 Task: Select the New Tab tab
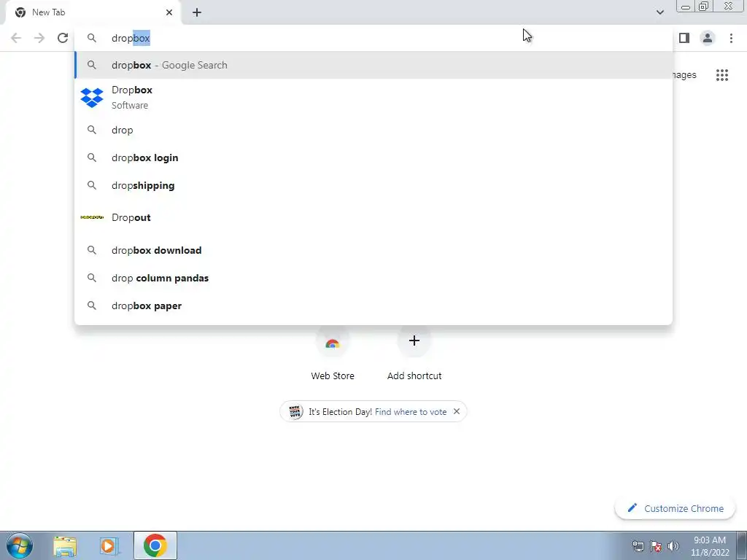(93, 12)
